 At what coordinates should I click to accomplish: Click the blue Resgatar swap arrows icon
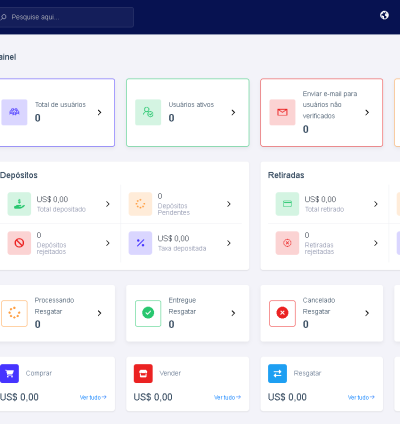tap(277, 373)
